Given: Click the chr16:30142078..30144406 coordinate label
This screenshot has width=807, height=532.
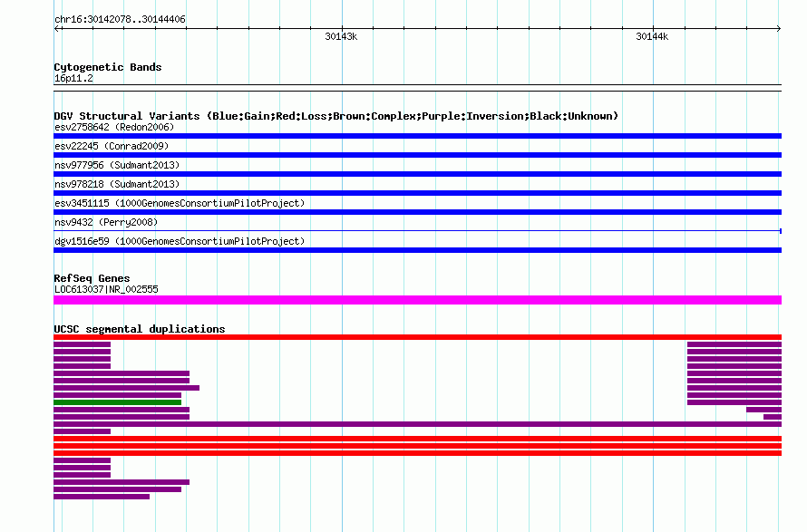Looking at the screenshot, I should coord(120,20).
